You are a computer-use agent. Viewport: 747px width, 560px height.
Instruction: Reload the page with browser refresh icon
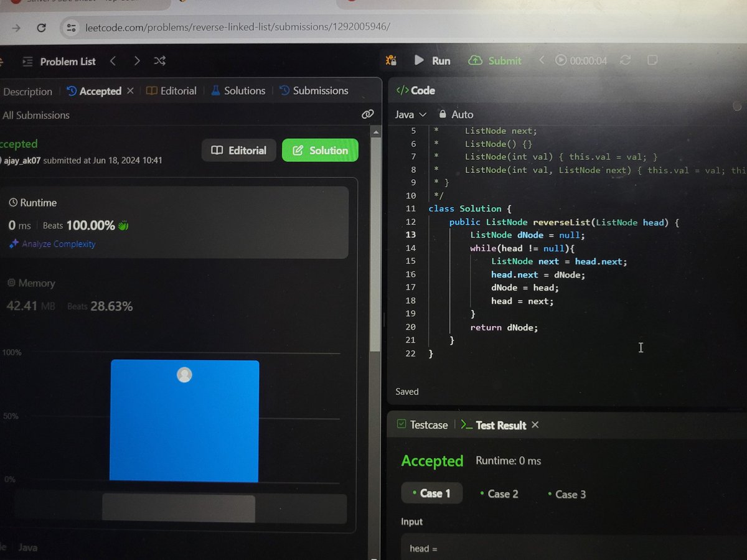[41, 27]
